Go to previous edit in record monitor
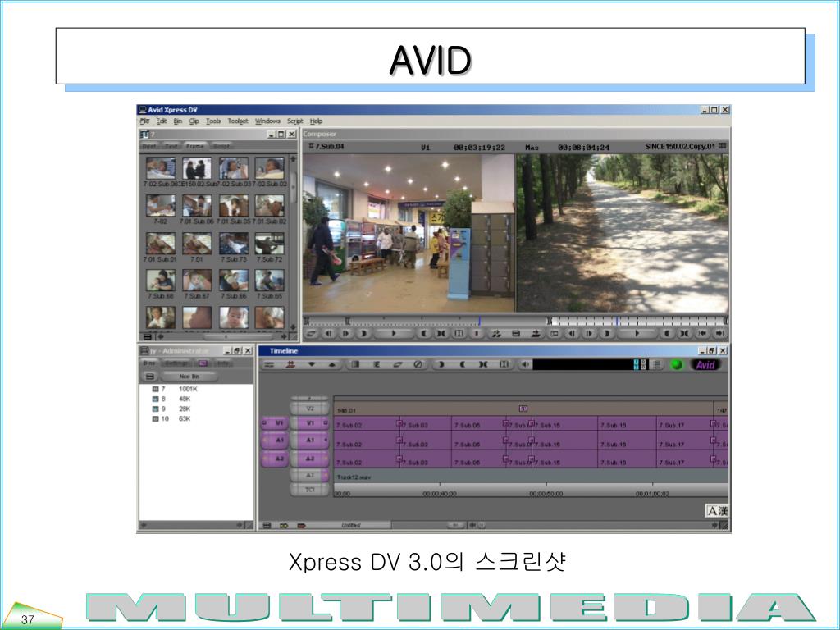This screenshot has height=630, width=840. (x=702, y=333)
